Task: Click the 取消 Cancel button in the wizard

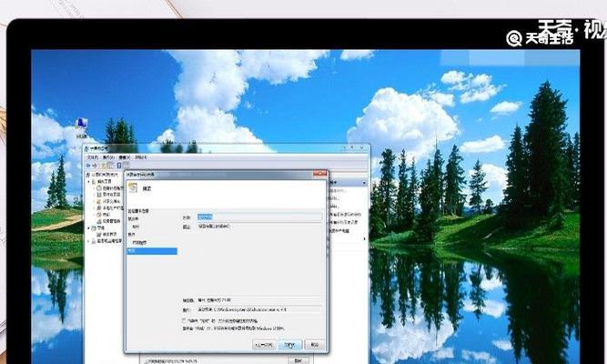Action: click(x=314, y=344)
